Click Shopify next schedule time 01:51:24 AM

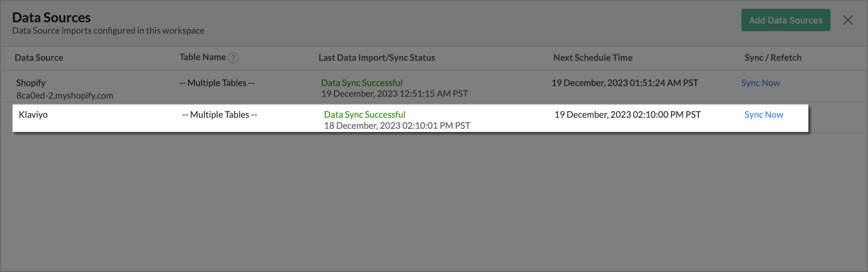624,83
